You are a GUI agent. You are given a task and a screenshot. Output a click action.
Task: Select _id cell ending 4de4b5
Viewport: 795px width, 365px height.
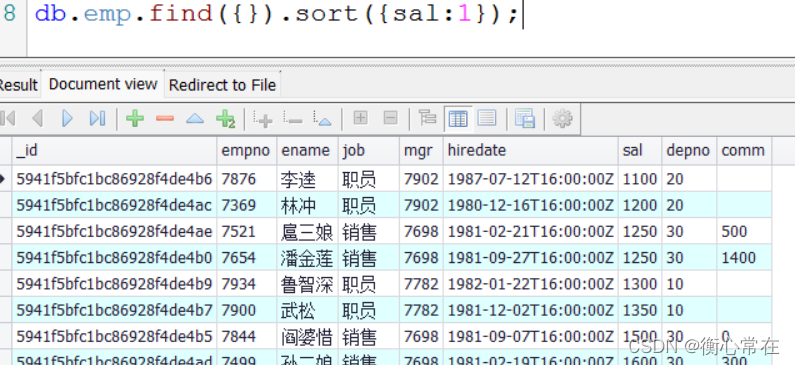coord(115,337)
